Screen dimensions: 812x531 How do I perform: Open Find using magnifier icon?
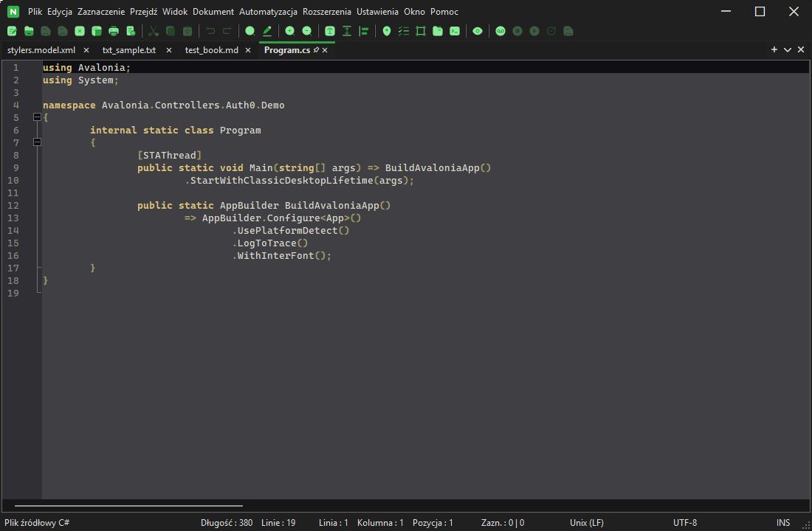coord(250,31)
